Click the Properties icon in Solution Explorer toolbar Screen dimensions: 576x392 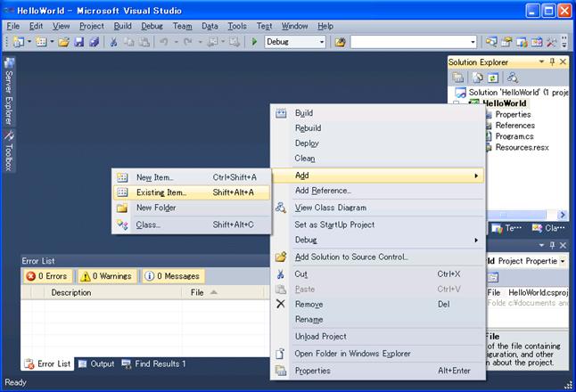pyautogui.click(x=458, y=78)
